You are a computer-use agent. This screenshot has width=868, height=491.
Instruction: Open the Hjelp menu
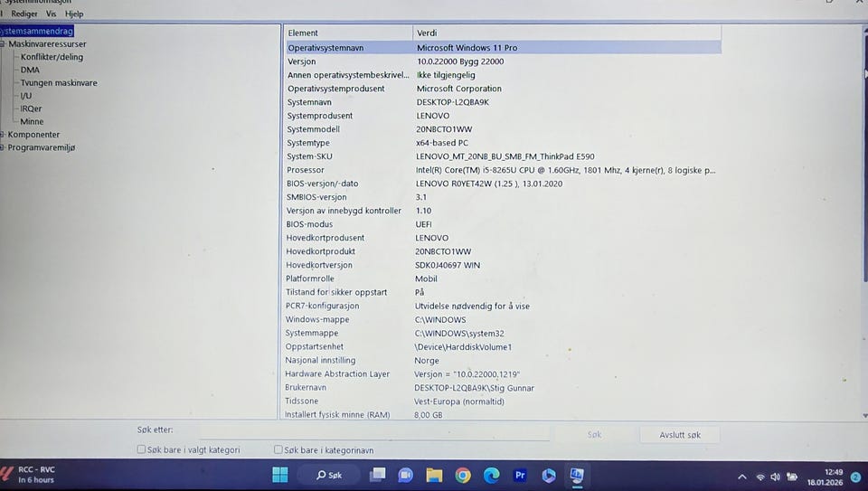coord(74,14)
